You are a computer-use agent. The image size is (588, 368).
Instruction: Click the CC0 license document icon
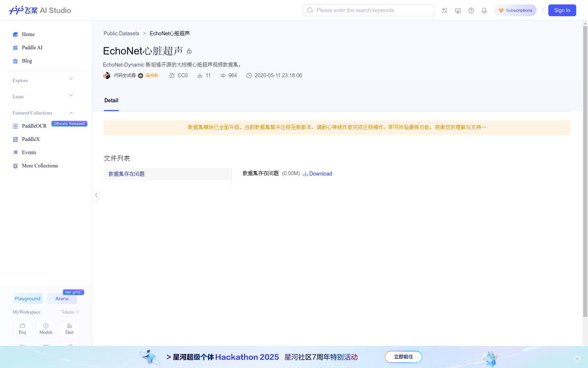[x=172, y=75]
